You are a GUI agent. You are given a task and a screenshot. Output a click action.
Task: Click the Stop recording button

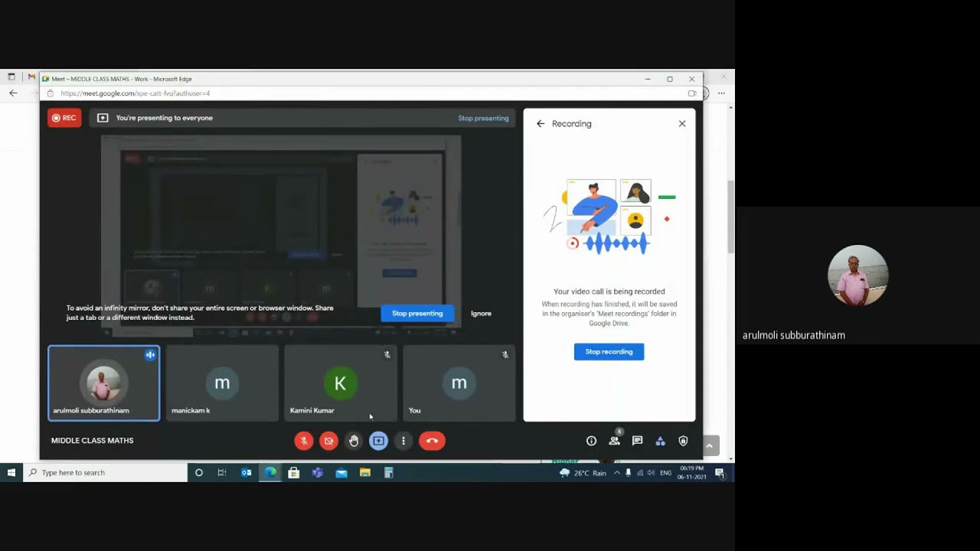pyautogui.click(x=609, y=352)
